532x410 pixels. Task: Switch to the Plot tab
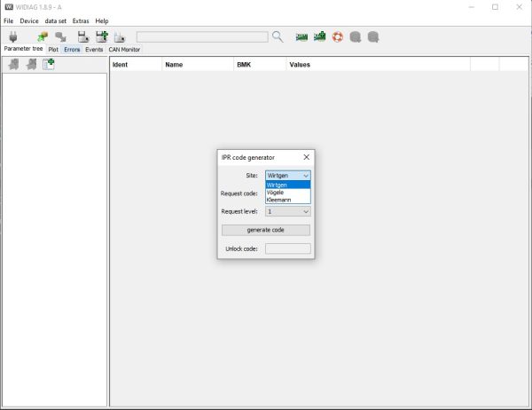tap(53, 50)
